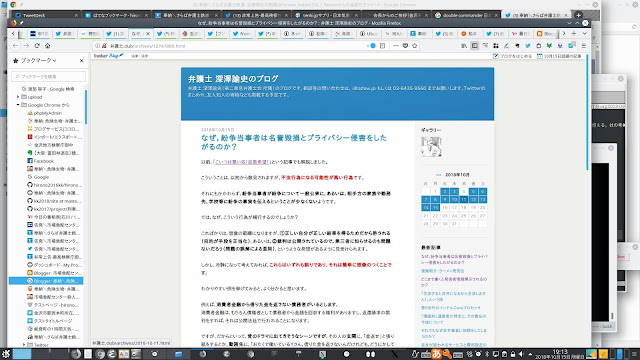The width and height of the screenshot is (640, 360).
Task: Open page actions three-dot menu
Action: pyautogui.click(x=396, y=46)
